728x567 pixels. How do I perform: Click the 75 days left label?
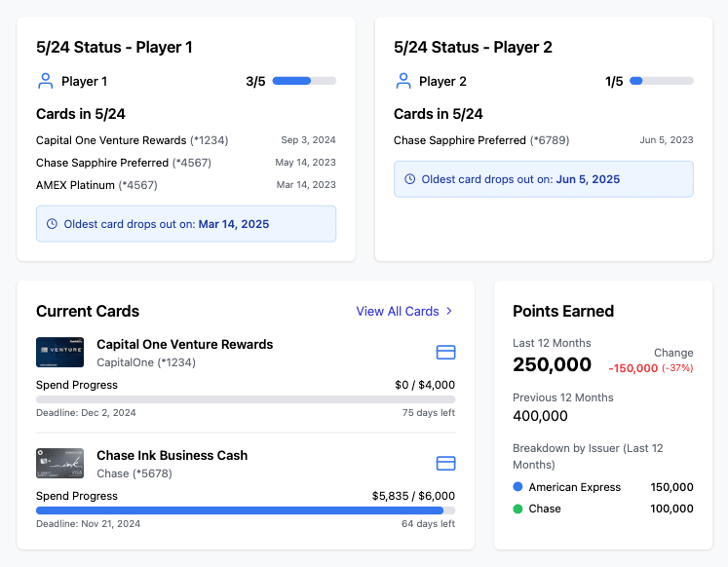point(429,412)
